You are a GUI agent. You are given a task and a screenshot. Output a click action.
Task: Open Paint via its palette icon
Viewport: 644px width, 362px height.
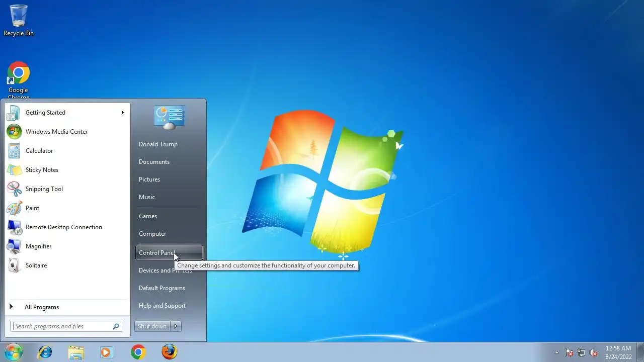pyautogui.click(x=14, y=208)
